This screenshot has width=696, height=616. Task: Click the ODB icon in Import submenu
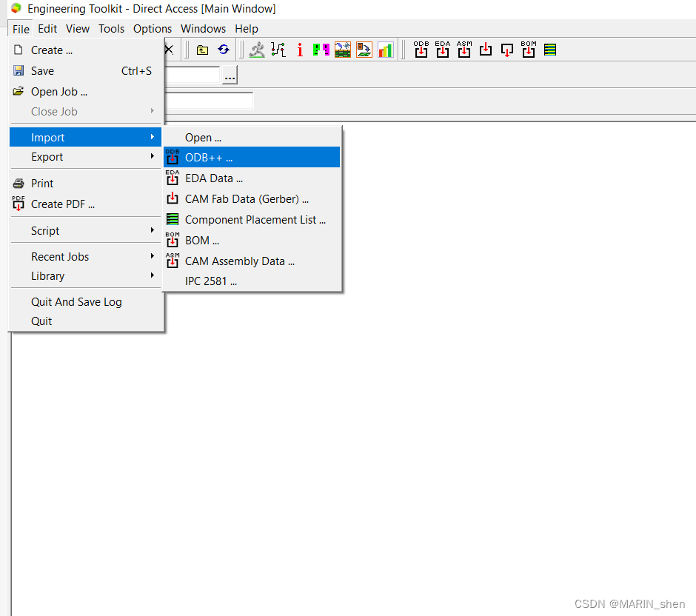[173, 157]
